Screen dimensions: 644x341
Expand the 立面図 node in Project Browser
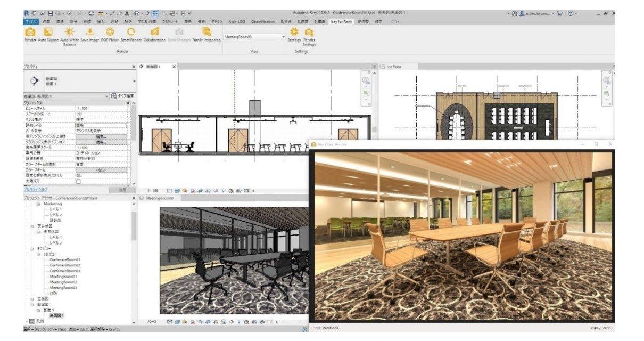pos(32,299)
